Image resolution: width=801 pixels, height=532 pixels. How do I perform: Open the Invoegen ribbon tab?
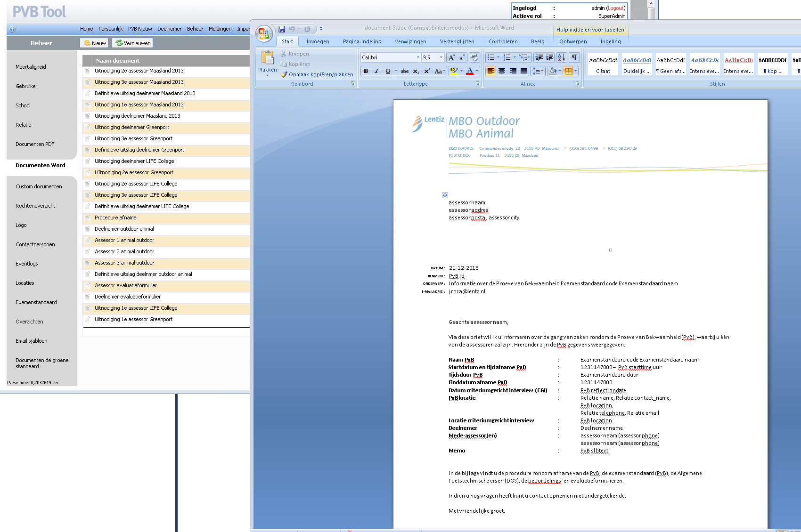[x=318, y=41]
